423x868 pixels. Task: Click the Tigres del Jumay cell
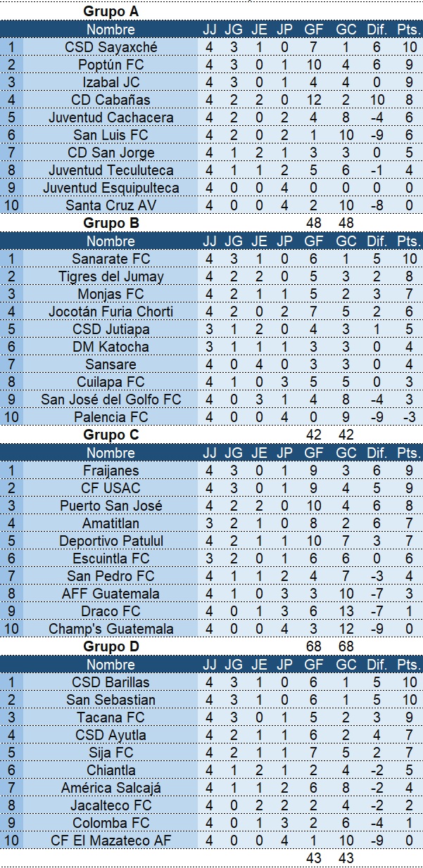click(x=111, y=276)
